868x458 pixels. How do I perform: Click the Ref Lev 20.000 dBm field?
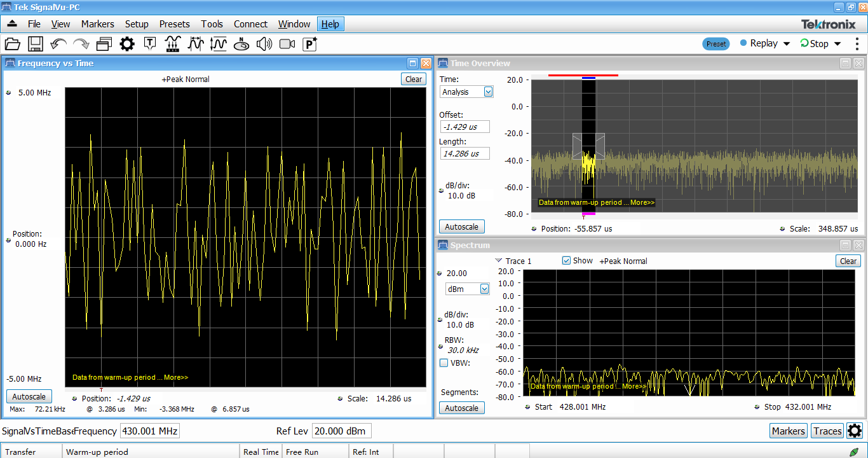coord(342,431)
